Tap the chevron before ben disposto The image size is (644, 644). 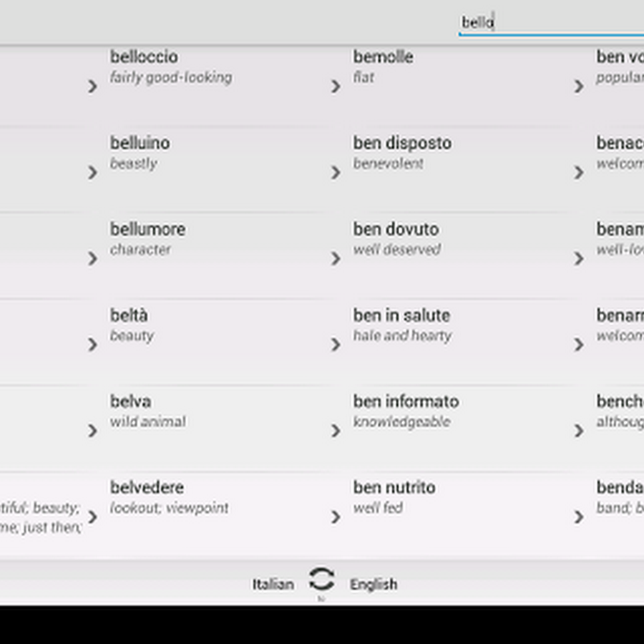point(336,172)
